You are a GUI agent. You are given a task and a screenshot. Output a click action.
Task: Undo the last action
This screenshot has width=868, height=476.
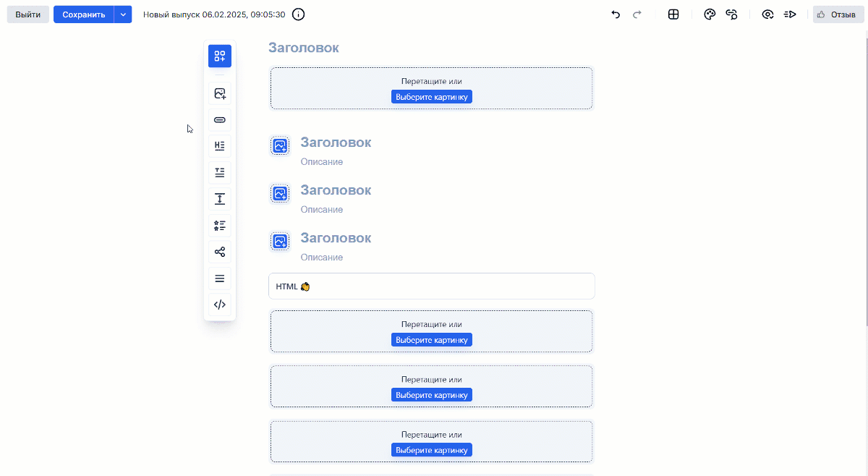(616, 14)
